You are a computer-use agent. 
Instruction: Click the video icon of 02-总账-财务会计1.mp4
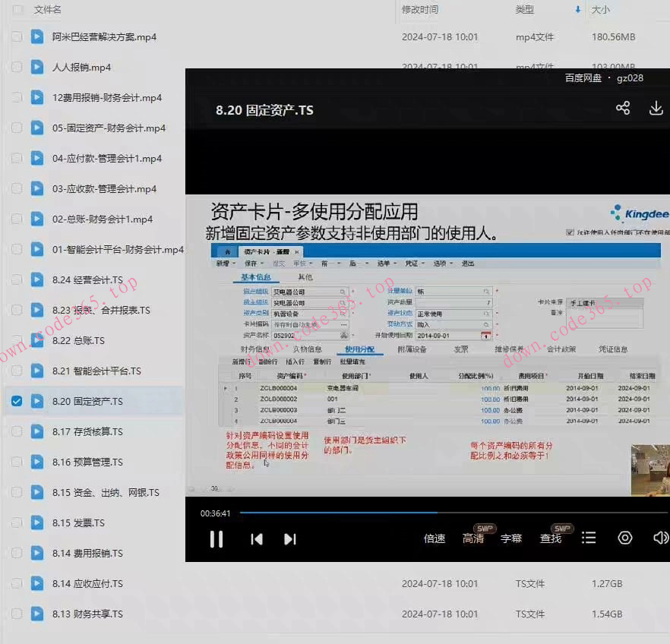pyautogui.click(x=37, y=219)
